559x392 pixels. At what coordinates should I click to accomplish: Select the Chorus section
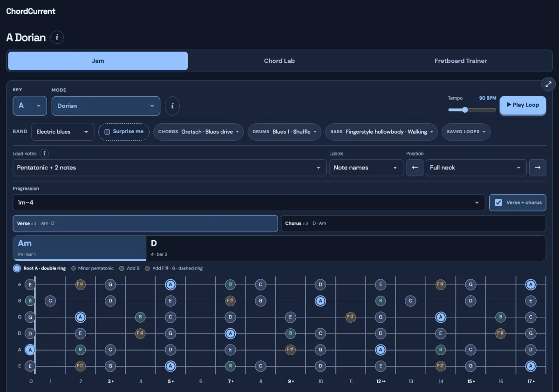point(413,223)
